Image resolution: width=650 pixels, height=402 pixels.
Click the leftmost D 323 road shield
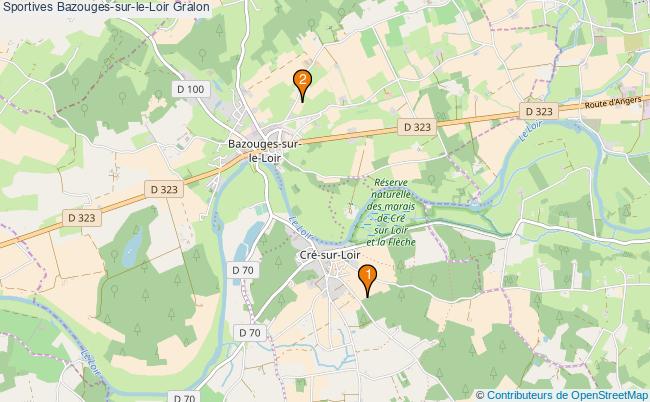tap(82, 218)
